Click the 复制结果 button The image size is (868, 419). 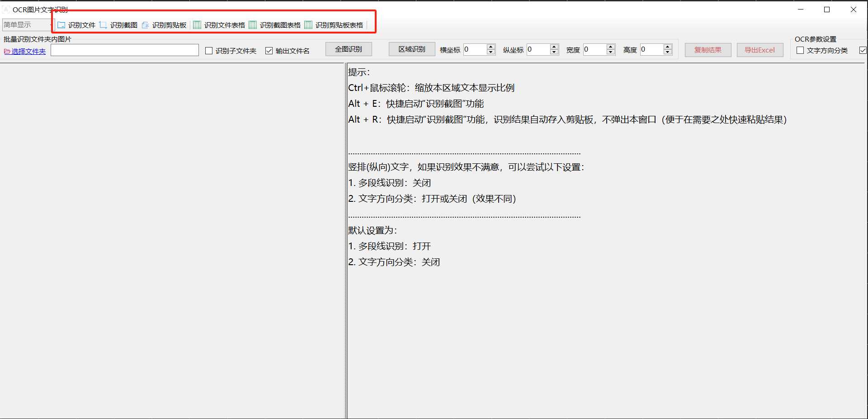click(x=708, y=50)
